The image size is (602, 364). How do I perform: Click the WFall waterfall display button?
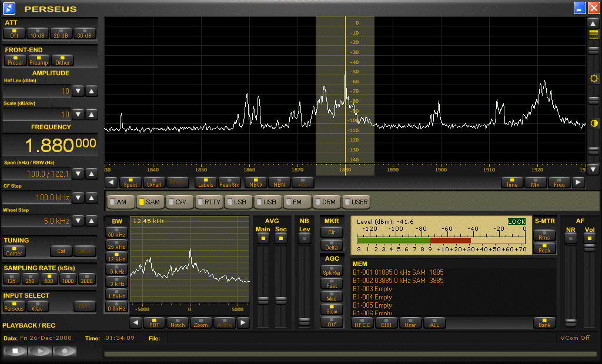click(x=154, y=183)
